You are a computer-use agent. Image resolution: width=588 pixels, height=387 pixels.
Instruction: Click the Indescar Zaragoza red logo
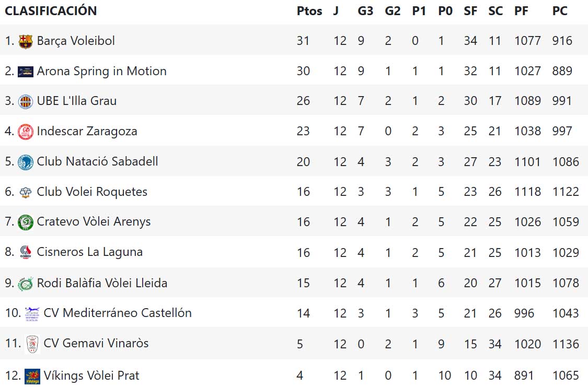click(x=25, y=131)
